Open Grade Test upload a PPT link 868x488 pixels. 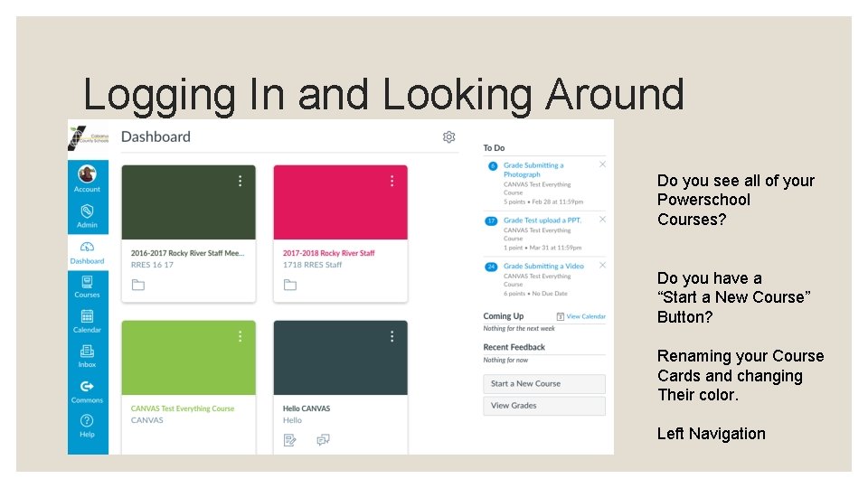542,221
